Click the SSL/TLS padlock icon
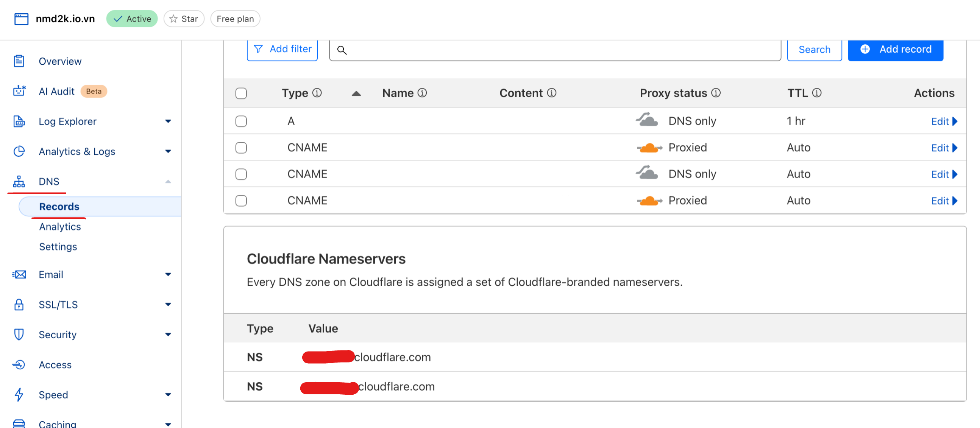The width and height of the screenshot is (980, 428). (19, 305)
